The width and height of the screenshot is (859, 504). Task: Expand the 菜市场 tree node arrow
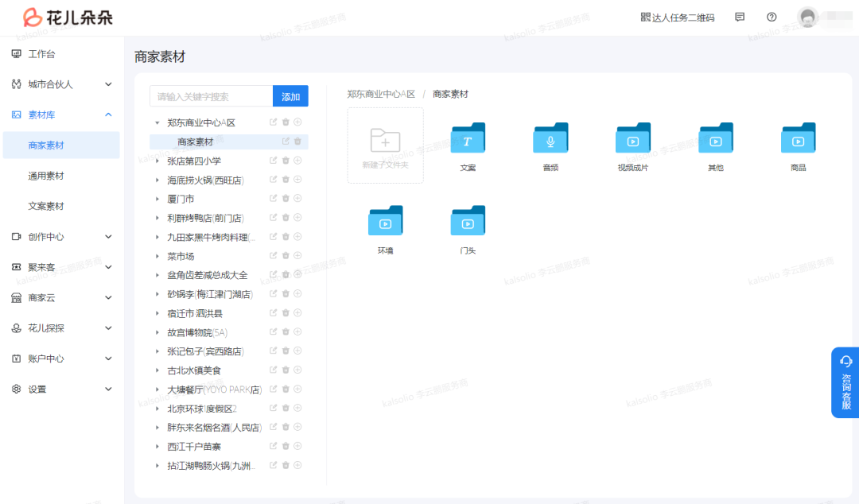pos(157,255)
